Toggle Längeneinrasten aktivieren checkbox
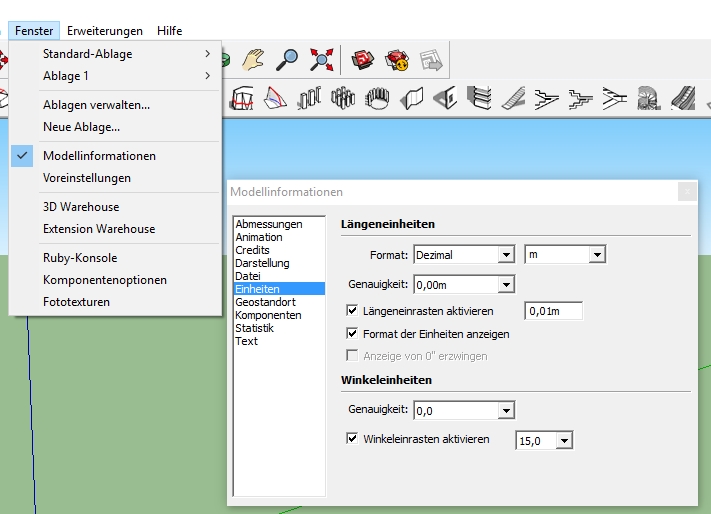The width and height of the screenshot is (711, 514). pos(352,310)
